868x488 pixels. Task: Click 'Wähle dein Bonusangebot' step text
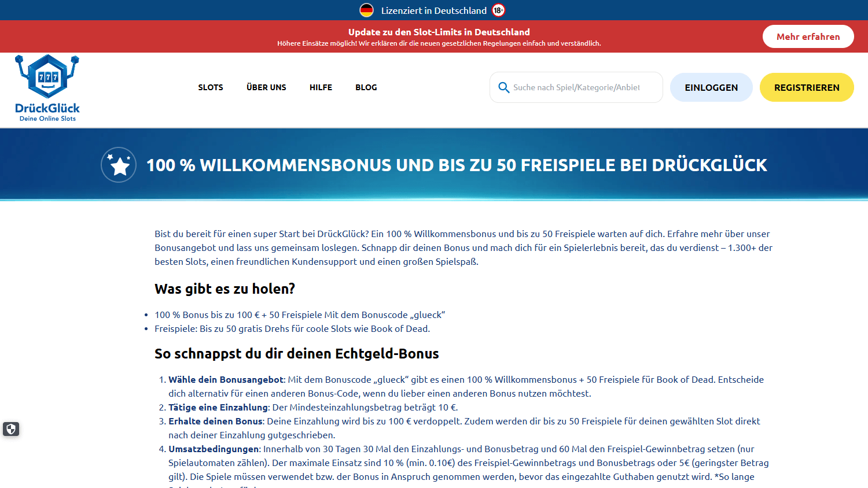[226, 379]
